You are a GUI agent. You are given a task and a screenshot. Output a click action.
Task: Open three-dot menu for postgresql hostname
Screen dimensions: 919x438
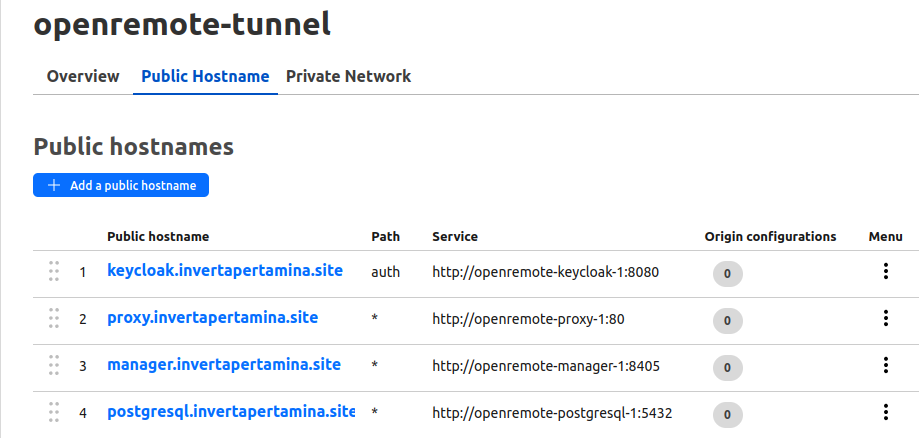pyautogui.click(x=885, y=412)
